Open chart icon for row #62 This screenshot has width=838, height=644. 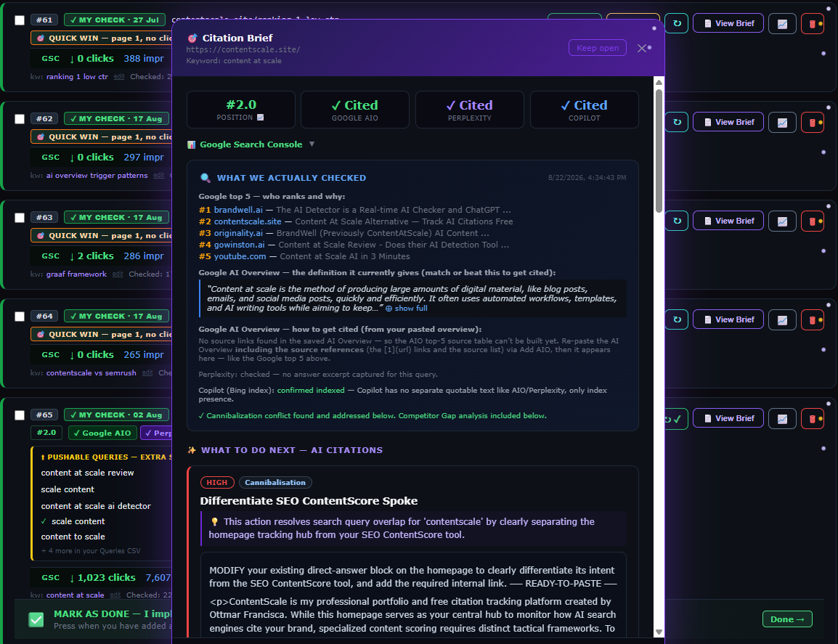pyautogui.click(x=782, y=123)
